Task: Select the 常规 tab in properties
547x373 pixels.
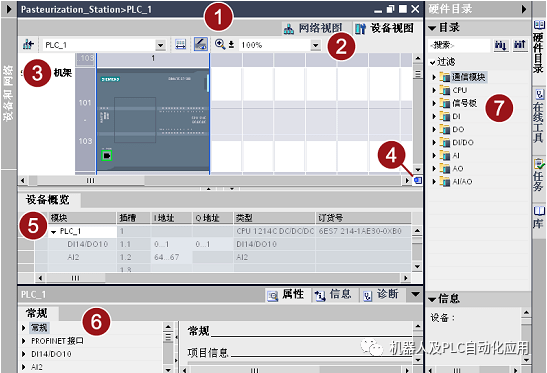Action: 37,313
